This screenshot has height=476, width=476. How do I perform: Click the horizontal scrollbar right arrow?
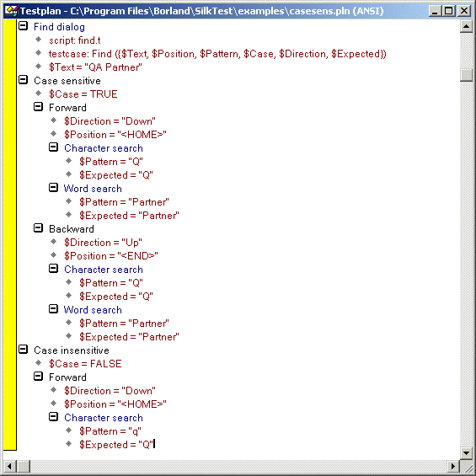pyautogui.click(x=453, y=466)
